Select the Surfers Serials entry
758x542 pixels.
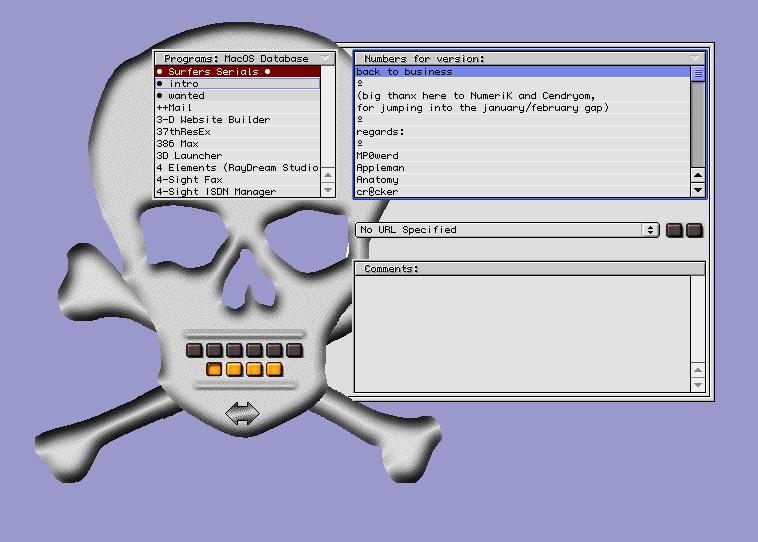click(238, 72)
